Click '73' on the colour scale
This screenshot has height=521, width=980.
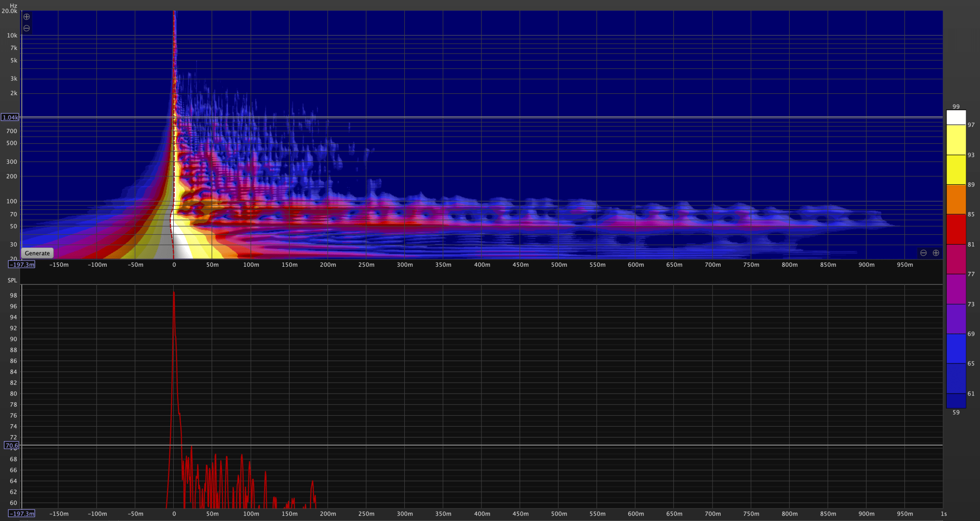(971, 304)
